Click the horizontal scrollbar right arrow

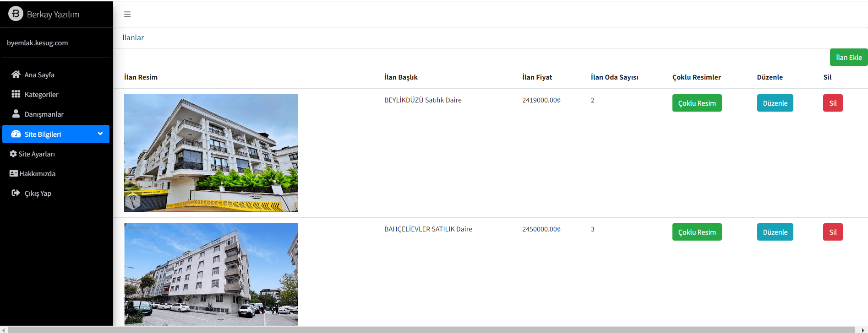863,330
